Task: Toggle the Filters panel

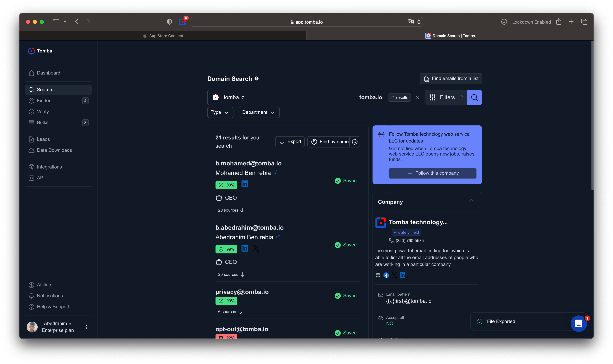Action: [x=446, y=97]
